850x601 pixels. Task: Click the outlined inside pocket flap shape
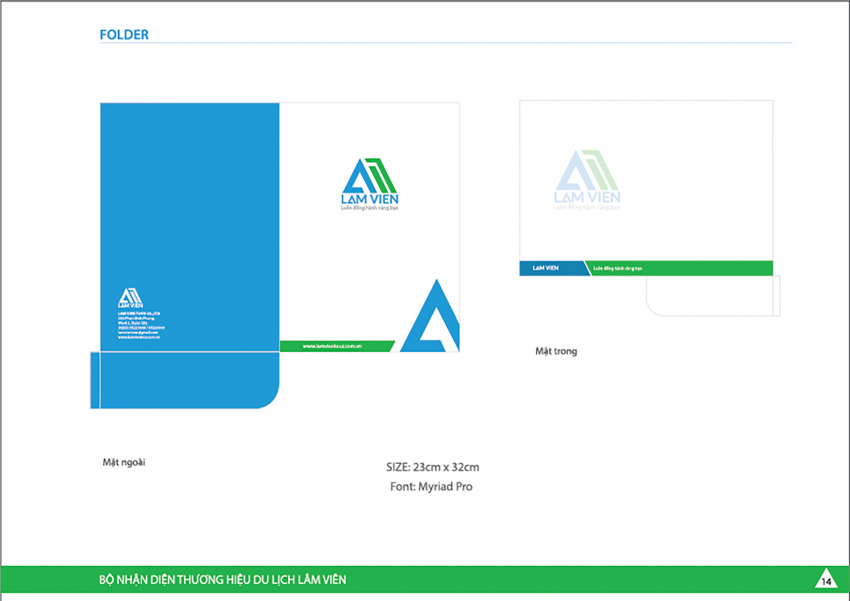(x=711, y=296)
